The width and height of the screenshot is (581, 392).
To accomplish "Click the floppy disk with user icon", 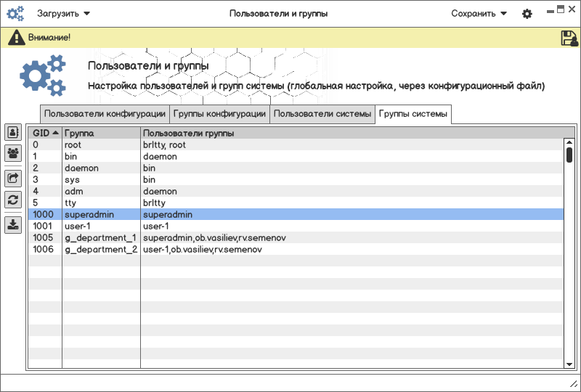I will click(569, 38).
